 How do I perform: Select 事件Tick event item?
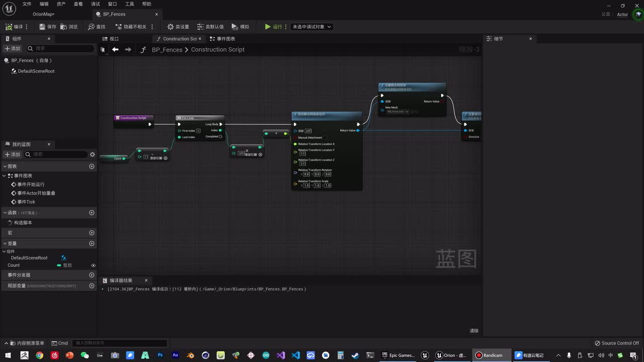[26, 202]
